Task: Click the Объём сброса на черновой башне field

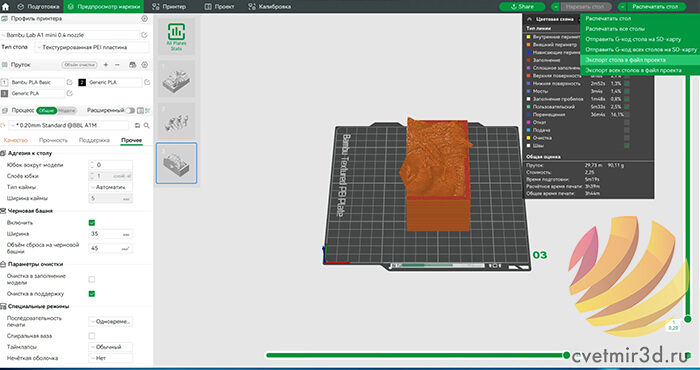Action: pos(110,248)
